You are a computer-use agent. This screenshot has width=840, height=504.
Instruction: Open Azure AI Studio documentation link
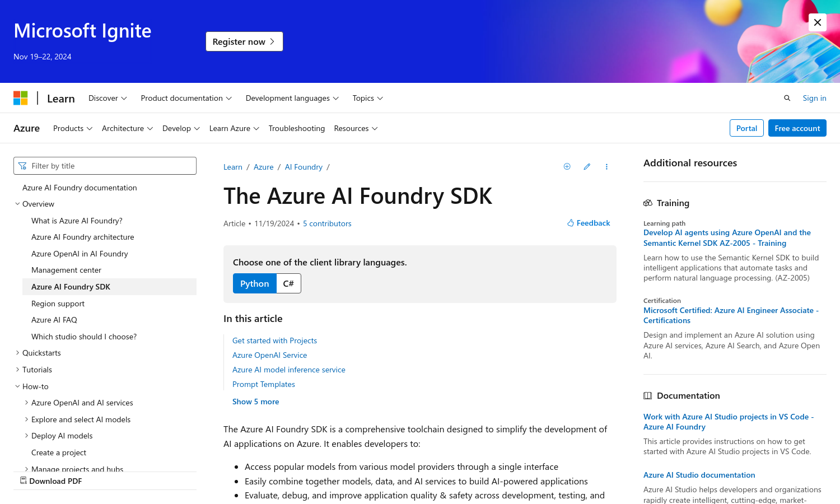[x=699, y=475]
